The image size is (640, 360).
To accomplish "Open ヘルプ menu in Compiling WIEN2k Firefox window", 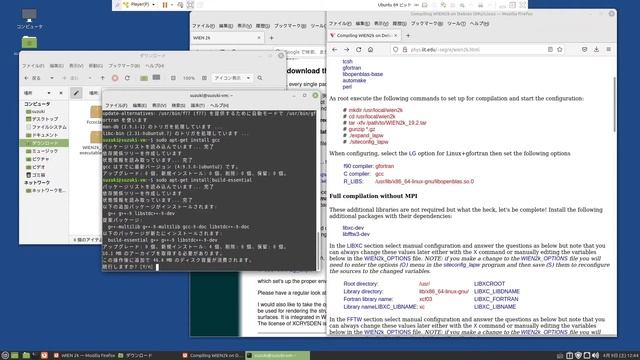I will coord(479,24).
